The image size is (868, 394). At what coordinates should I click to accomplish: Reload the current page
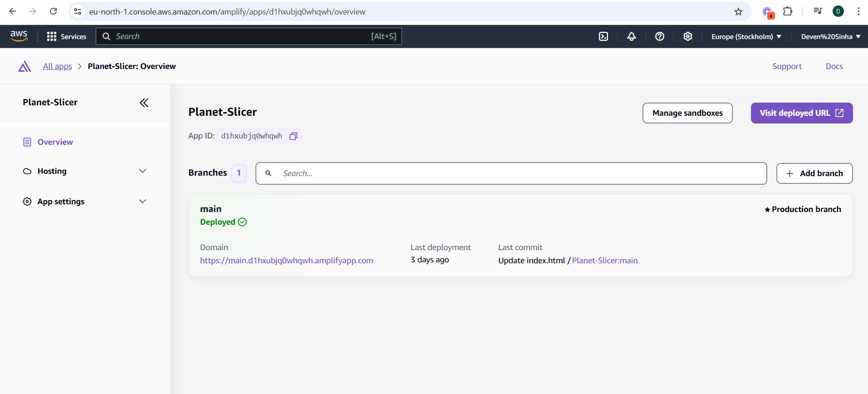click(x=53, y=11)
